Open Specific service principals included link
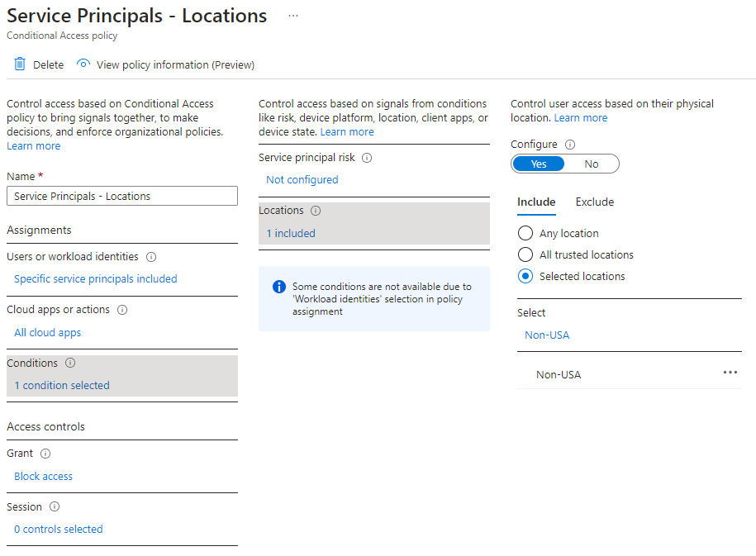Viewport: 756px width, 556px height. [x=96, y=279]
